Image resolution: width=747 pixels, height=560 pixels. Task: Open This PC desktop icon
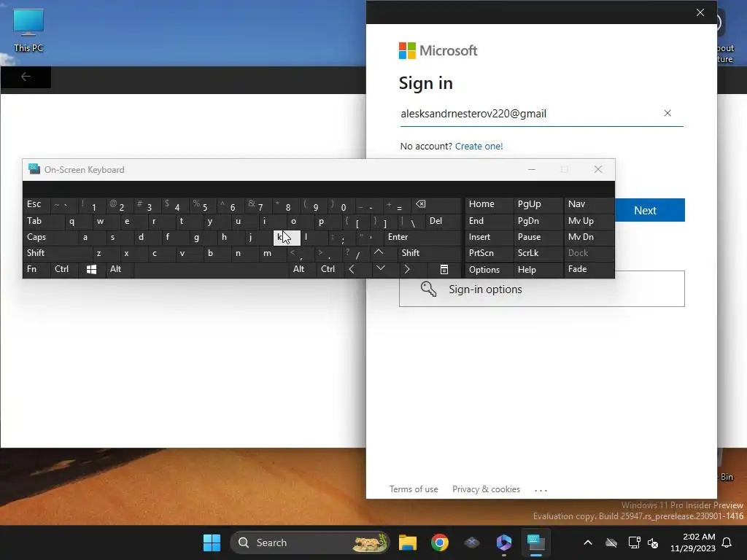28,31
